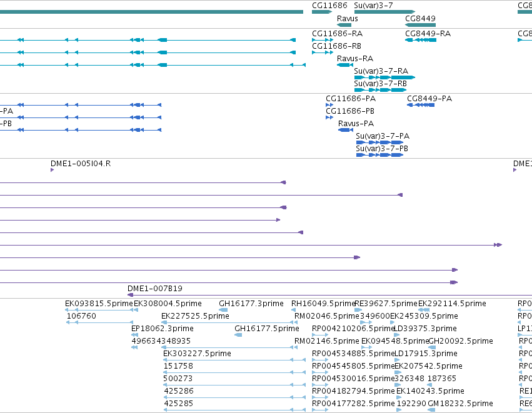Select the Su(var)3-7-PB protein label

click(x=382, y=149)
